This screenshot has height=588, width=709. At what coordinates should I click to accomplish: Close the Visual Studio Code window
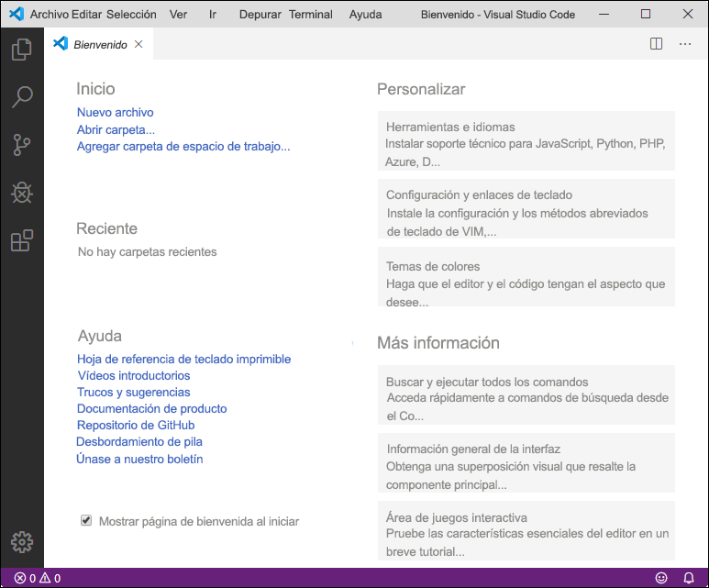pos(688,14)
